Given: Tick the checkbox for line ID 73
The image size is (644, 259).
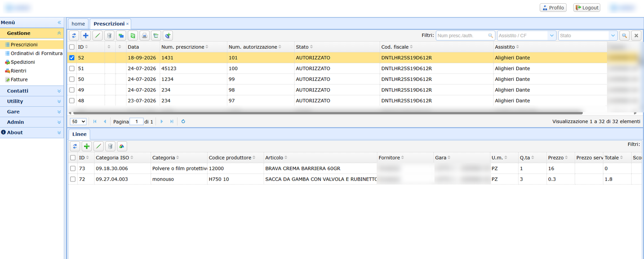Looking at the screenshot, I should pyautogui.click(x=73, y=169).
